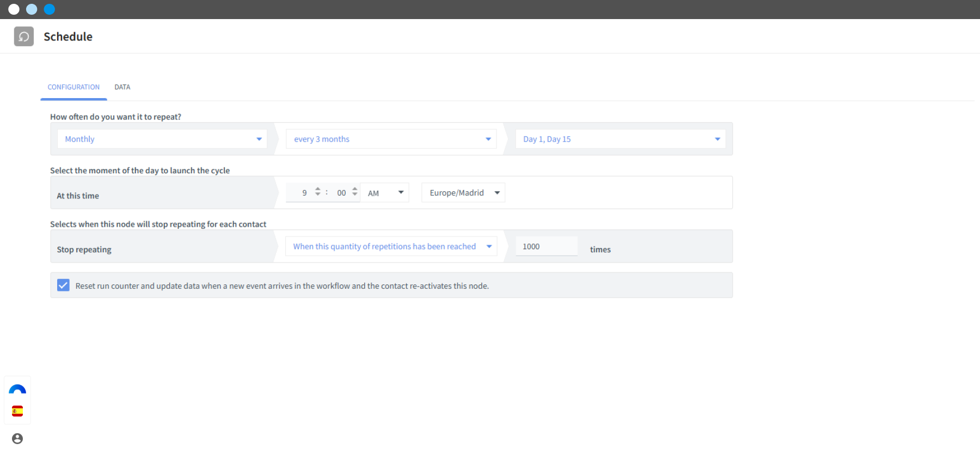Viewport: 980px width, 455px height.
Task: Switch language via the Spanish flag icon
Action: point(17,411)
